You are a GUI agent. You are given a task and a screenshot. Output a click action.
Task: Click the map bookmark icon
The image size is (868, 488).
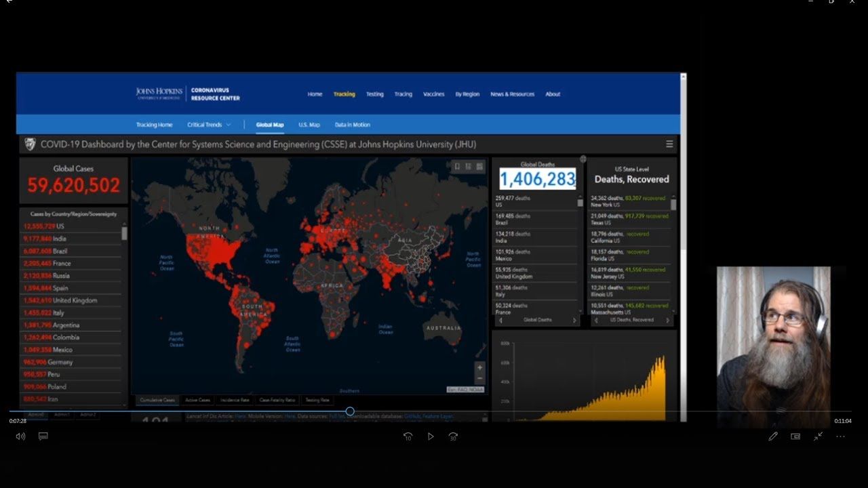[457, 167]
